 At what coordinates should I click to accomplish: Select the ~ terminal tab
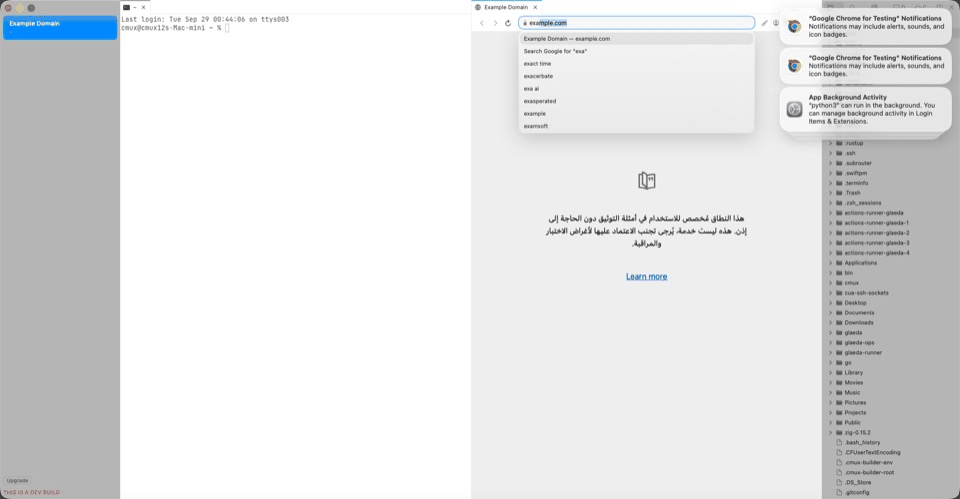click(x=134, y=7)
